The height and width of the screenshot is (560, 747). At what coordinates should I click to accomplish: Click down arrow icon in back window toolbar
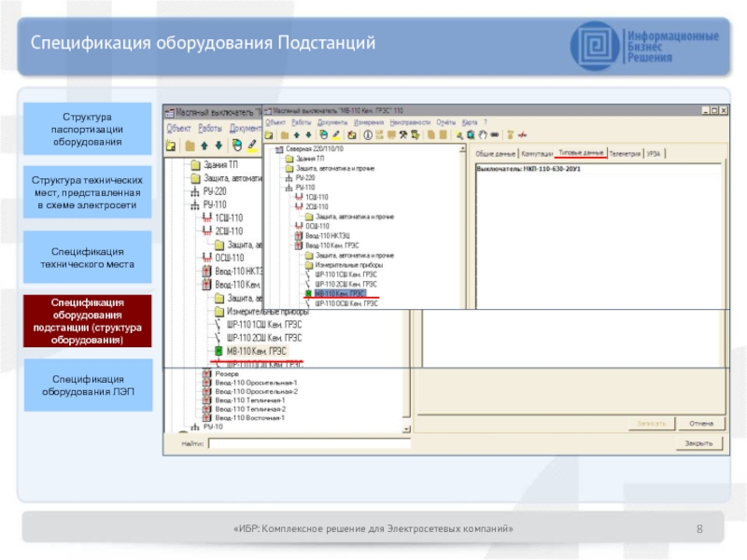(x=218, y=146)
